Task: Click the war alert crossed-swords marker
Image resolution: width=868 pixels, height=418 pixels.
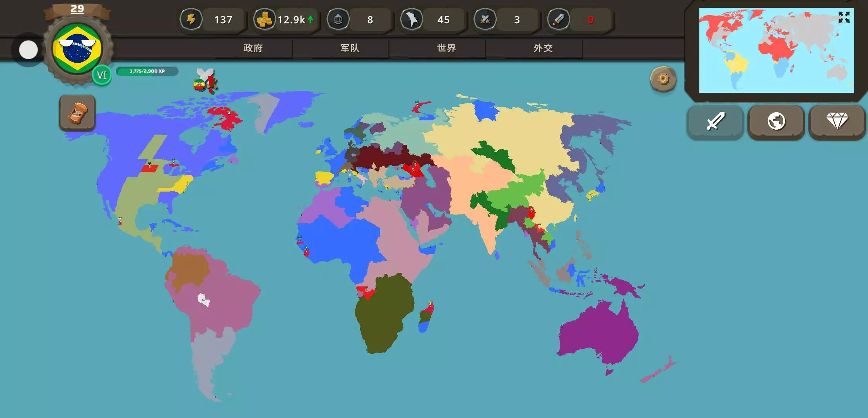Action: coord(205,81)
